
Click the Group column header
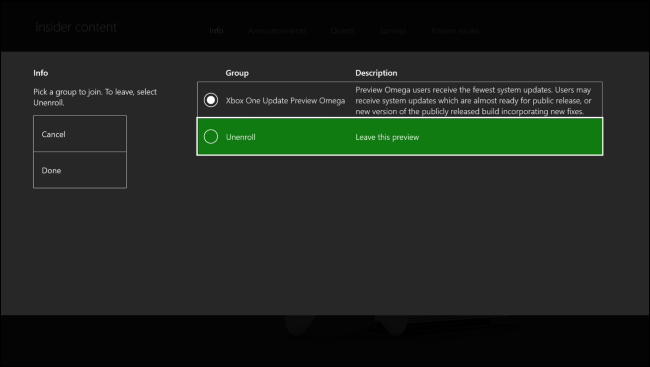pyautogui.click(x=237, y=73)
